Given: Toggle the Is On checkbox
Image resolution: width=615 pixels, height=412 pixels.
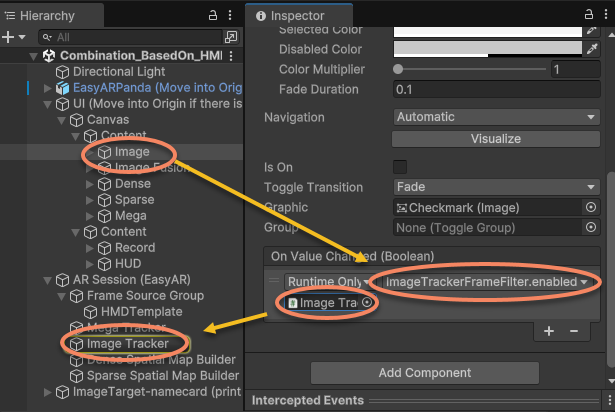Looking at the screenshot, I should pos(401,167).
